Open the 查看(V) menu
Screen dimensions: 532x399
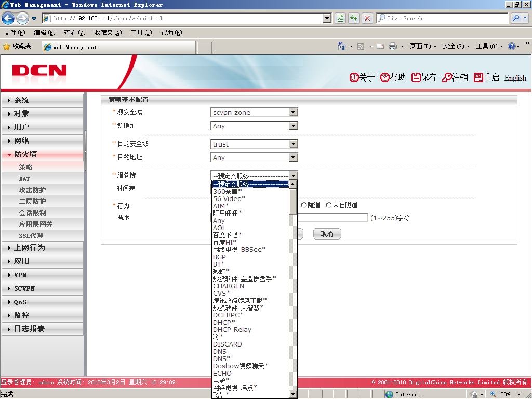point(75,33)
